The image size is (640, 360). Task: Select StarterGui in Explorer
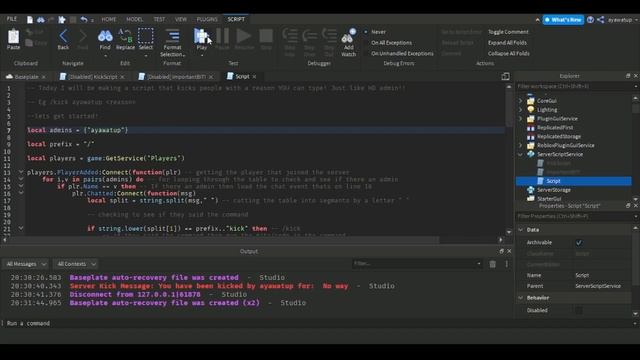[549, 199]
